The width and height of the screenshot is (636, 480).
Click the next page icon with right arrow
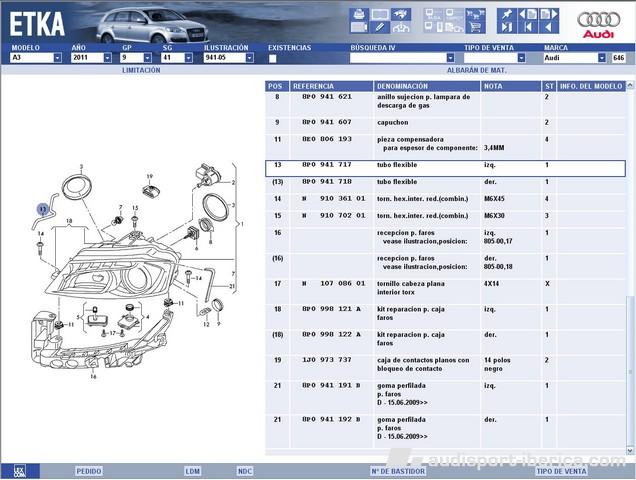(x=549, y=15)
